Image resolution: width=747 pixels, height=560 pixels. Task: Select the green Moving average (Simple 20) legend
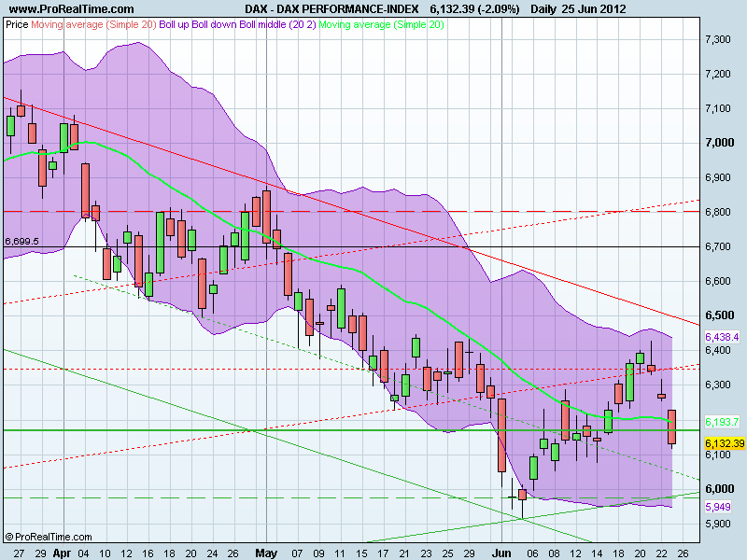pyautogui.click(x=381, y=24)
